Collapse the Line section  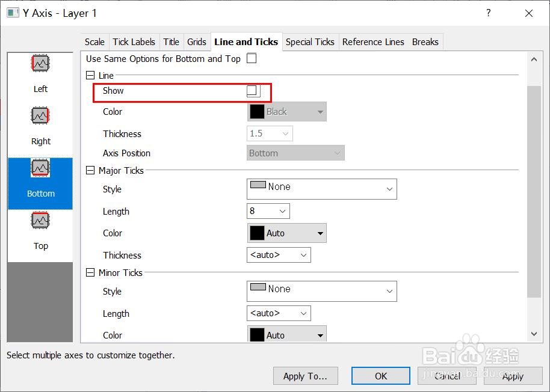(x=90, y=76)
